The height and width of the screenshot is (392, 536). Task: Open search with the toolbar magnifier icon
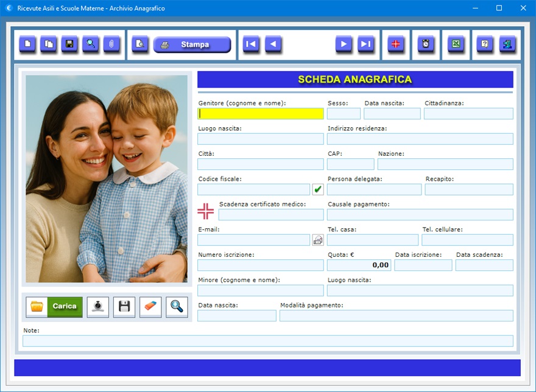(90, 44)
